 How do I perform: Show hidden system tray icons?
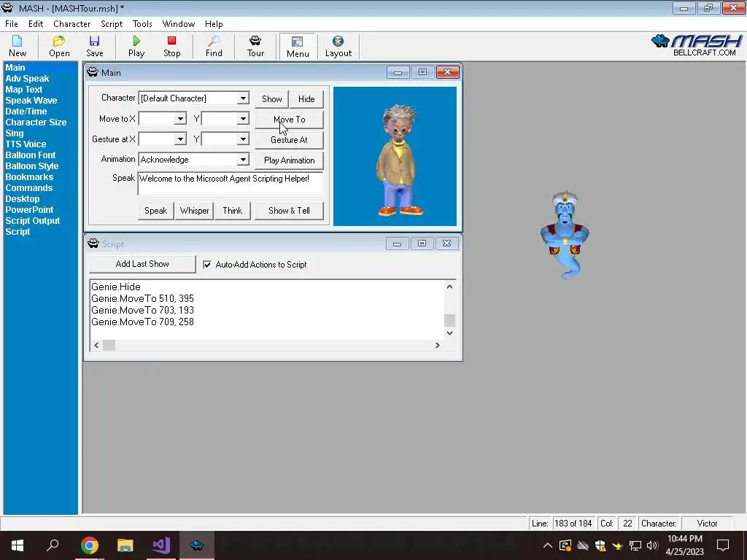[548, 545]
